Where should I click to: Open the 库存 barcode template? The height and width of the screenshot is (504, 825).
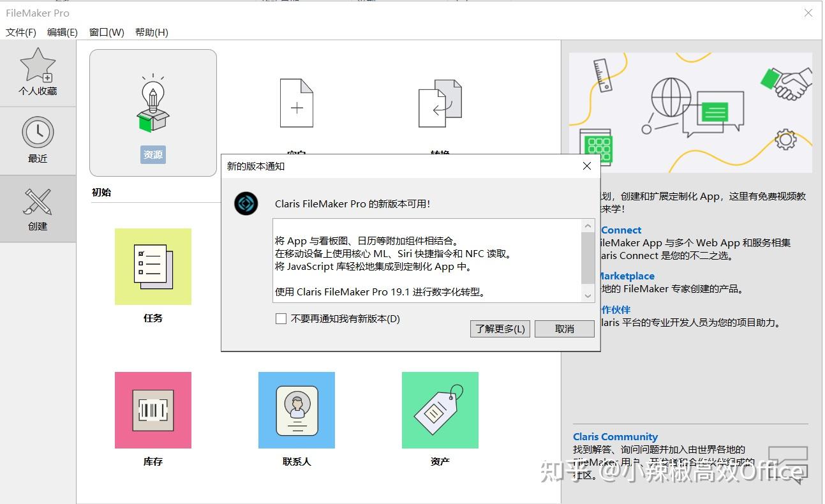152,410
